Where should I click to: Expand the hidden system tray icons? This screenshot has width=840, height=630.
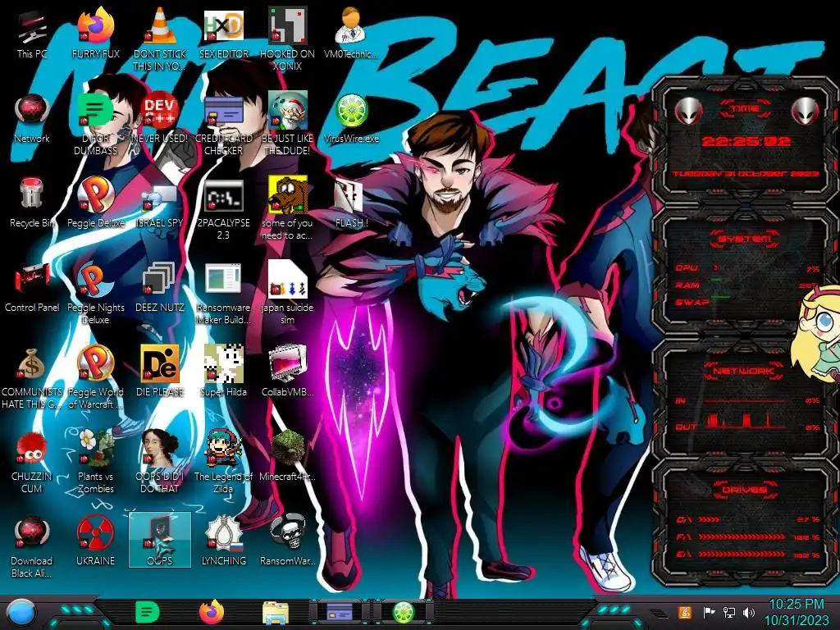(x=660, y=614)
